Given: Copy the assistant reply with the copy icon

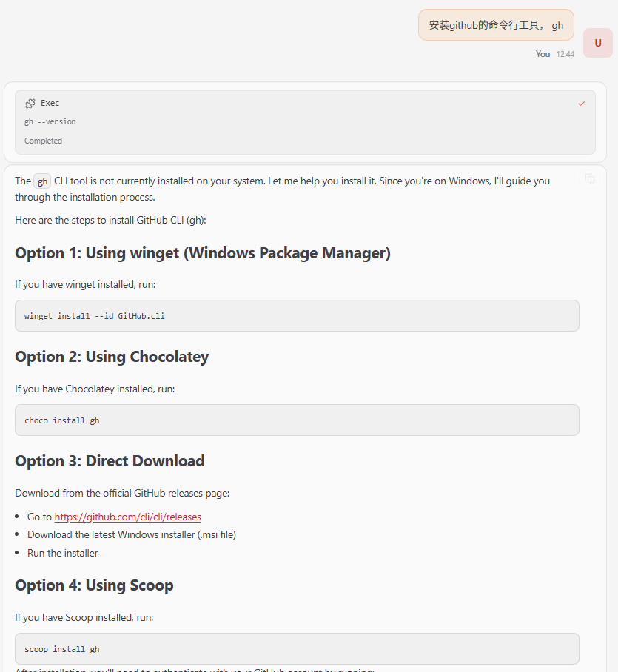Looking at the screenshot, I should click(590, 178).
